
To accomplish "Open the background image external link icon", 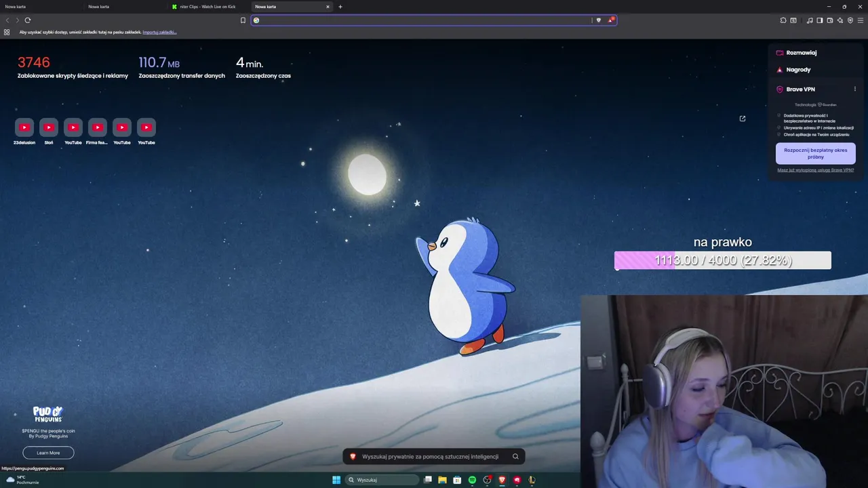I will point(743,119).
